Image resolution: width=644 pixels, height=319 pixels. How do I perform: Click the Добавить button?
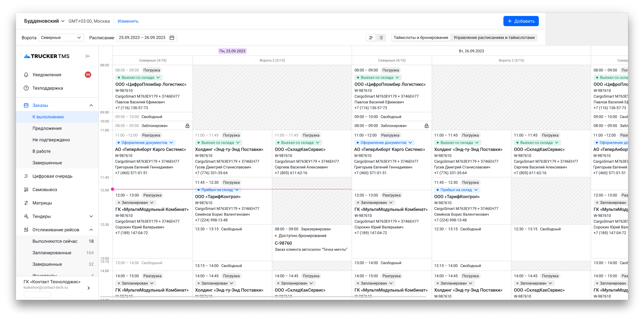[x=521, y=21]
